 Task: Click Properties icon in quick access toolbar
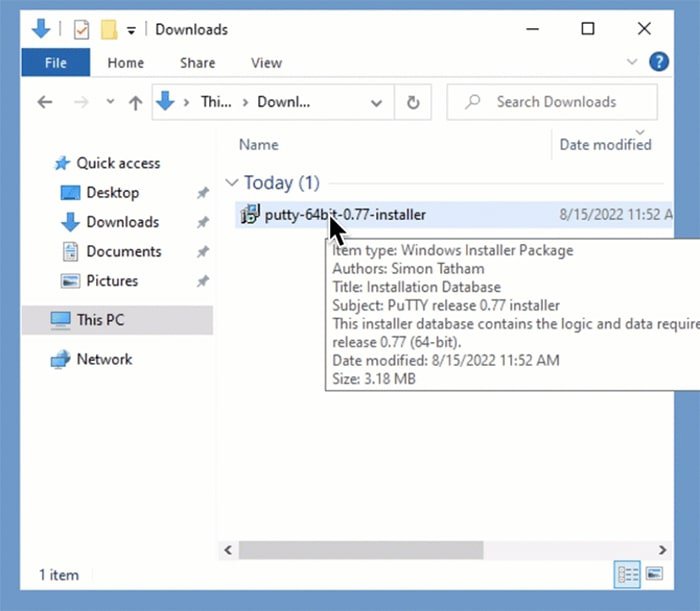[x=81, y=29]
